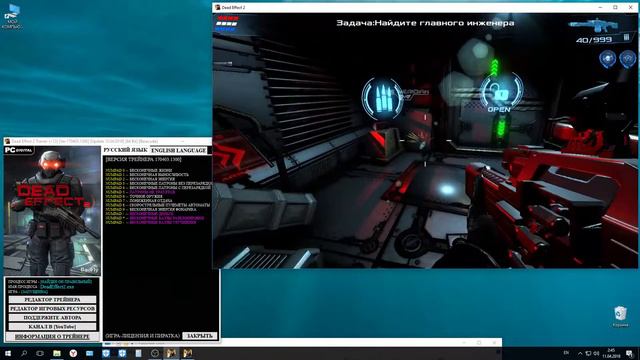Open the taskbar clock and date
The image size is (640, 360).
tap(611, 353)
